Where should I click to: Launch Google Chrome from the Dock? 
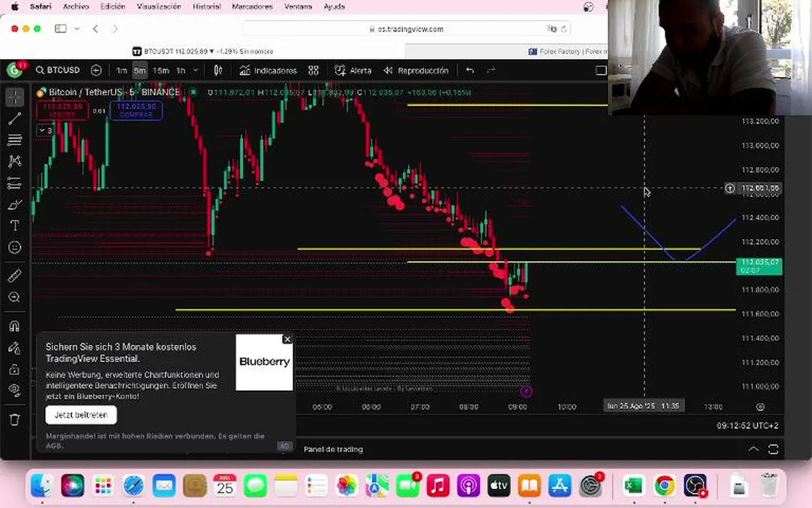point(664,485)
